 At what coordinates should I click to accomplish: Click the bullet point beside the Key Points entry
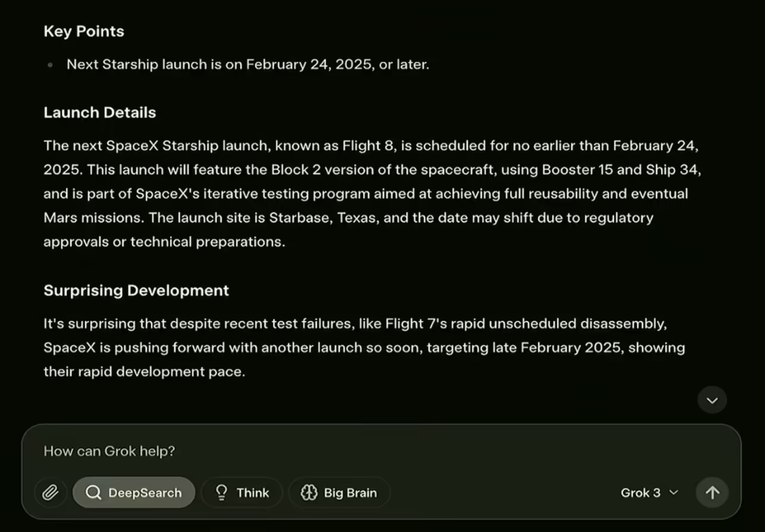pyautogui.click(x=50, y=65)
